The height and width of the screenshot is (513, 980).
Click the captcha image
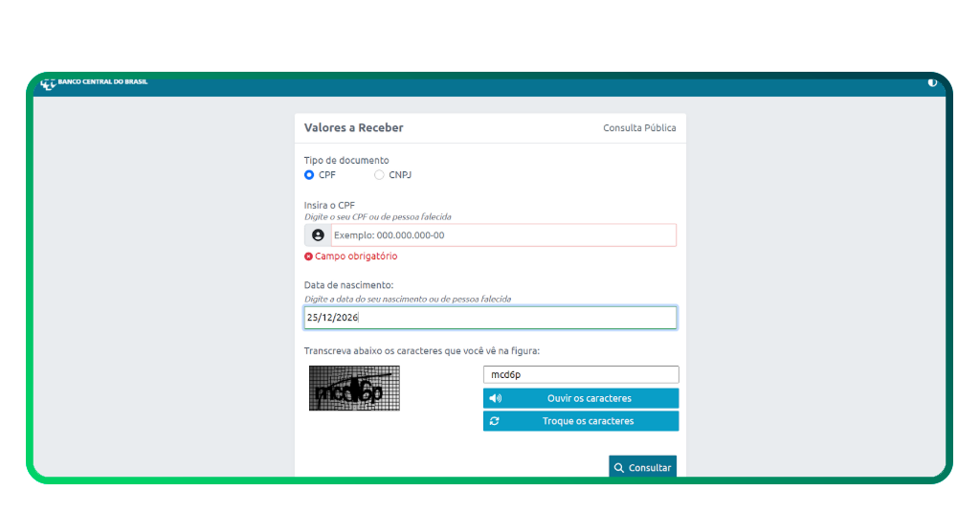[354, 389]
